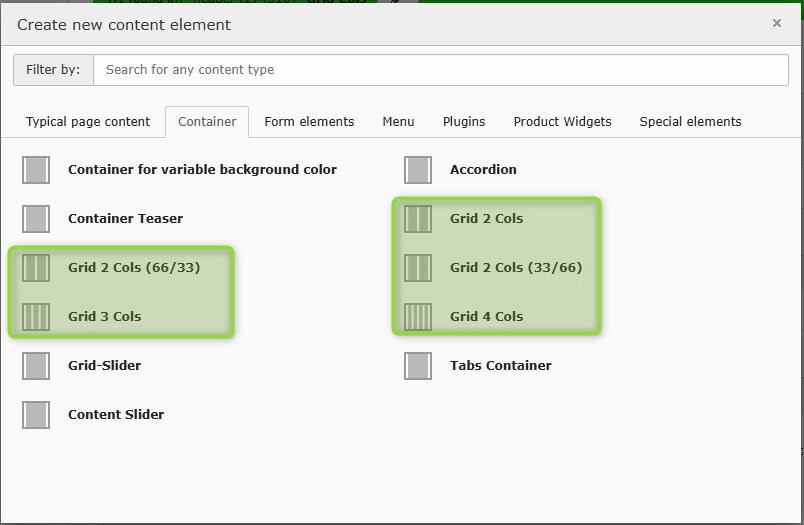The width and height of the screenshot is (804, 525).
Task: Click the Grid-Slider icon
Action: [36, 366]
